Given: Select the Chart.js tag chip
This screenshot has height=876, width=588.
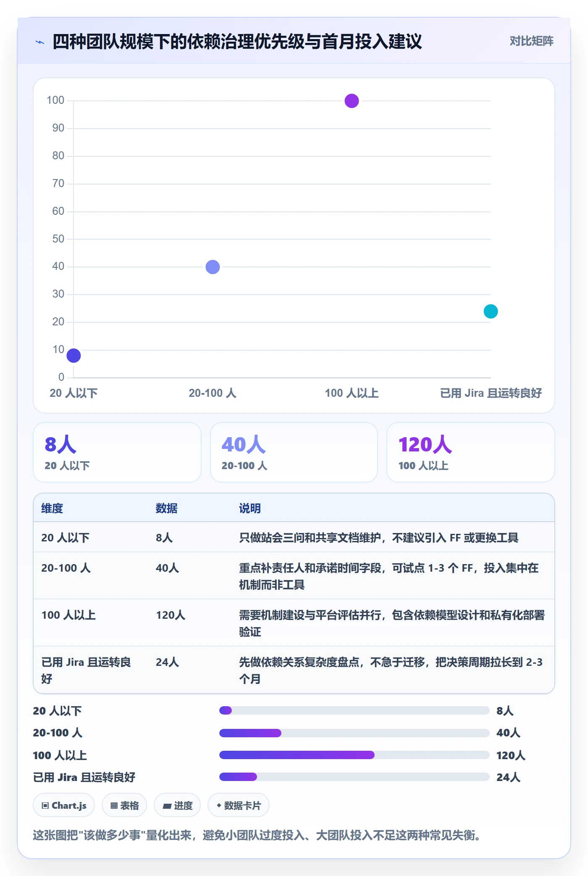Looking at the screenshot, I should [x=64, y=805].
